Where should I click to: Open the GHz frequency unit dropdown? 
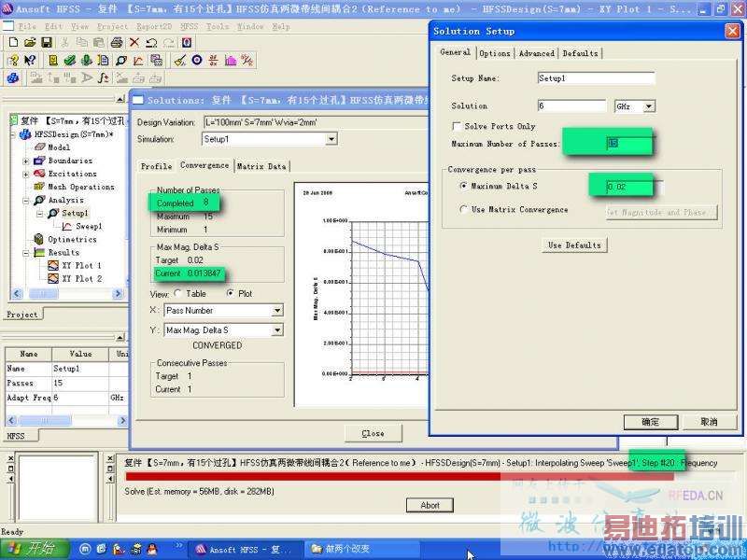[649, 106]
